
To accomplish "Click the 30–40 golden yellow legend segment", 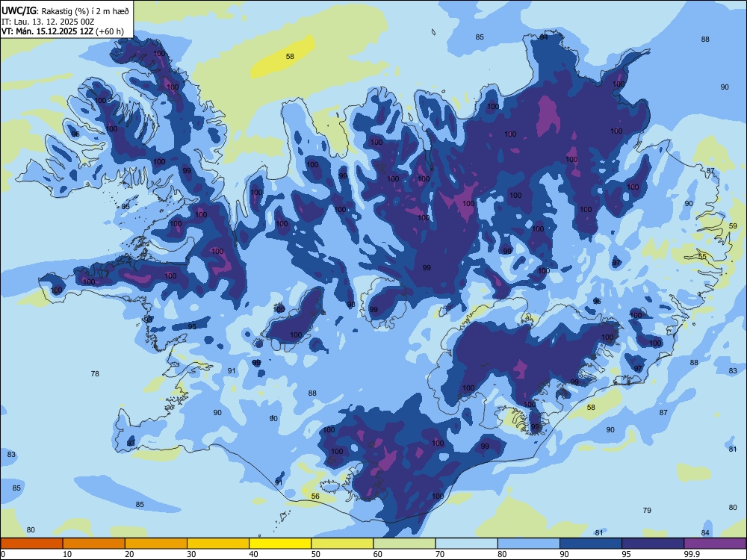I will pos(218,544).
